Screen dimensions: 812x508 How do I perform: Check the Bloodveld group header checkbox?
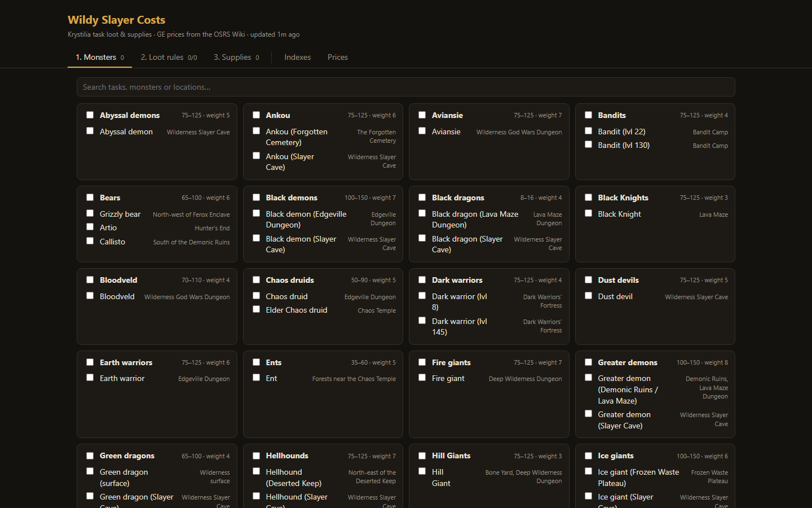point(90,280)
